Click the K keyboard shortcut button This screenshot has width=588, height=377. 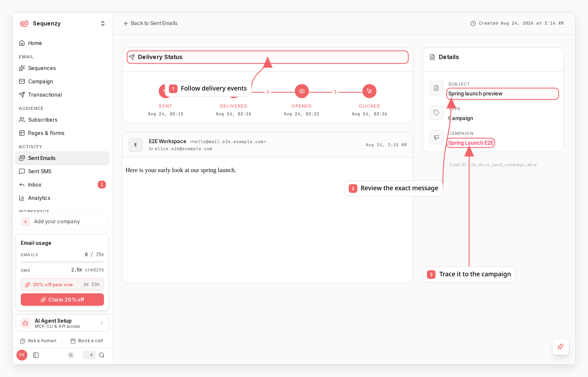[89, 355]
